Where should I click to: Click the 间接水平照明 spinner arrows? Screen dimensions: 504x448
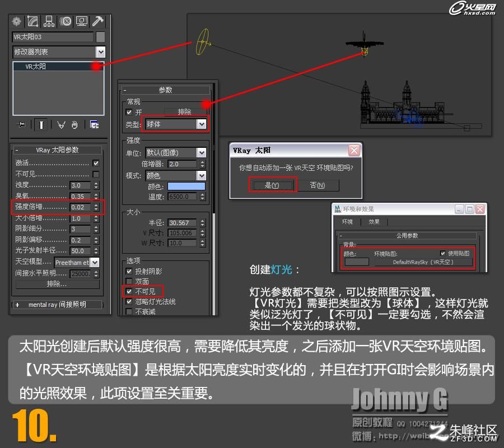pyautogui.click(x=96, y=273)
